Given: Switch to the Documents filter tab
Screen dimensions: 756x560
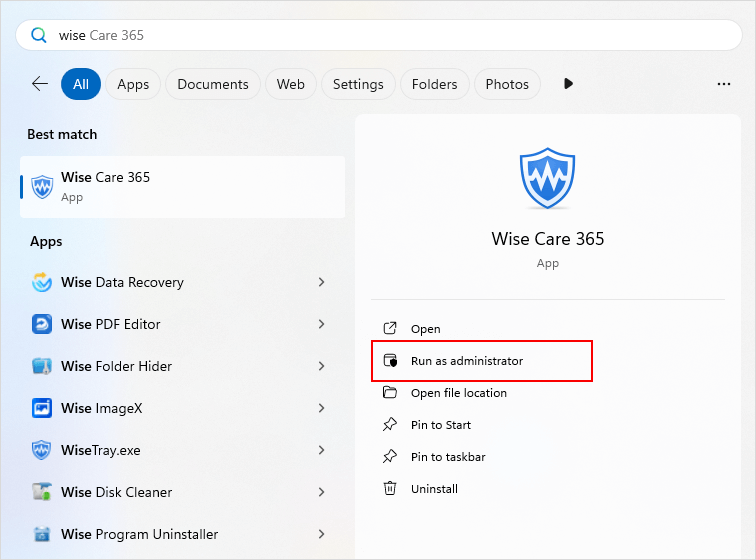Looking at the screenshot, I should pos(213,84).
